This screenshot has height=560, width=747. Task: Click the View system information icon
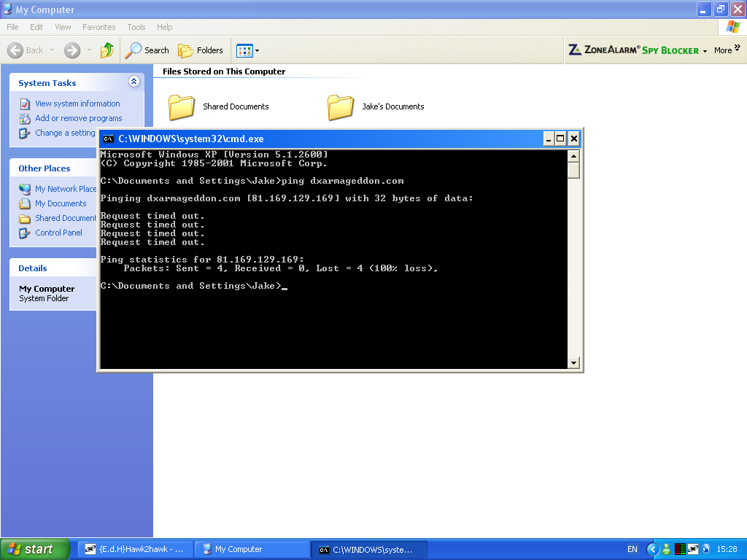(x=25, y=104)
